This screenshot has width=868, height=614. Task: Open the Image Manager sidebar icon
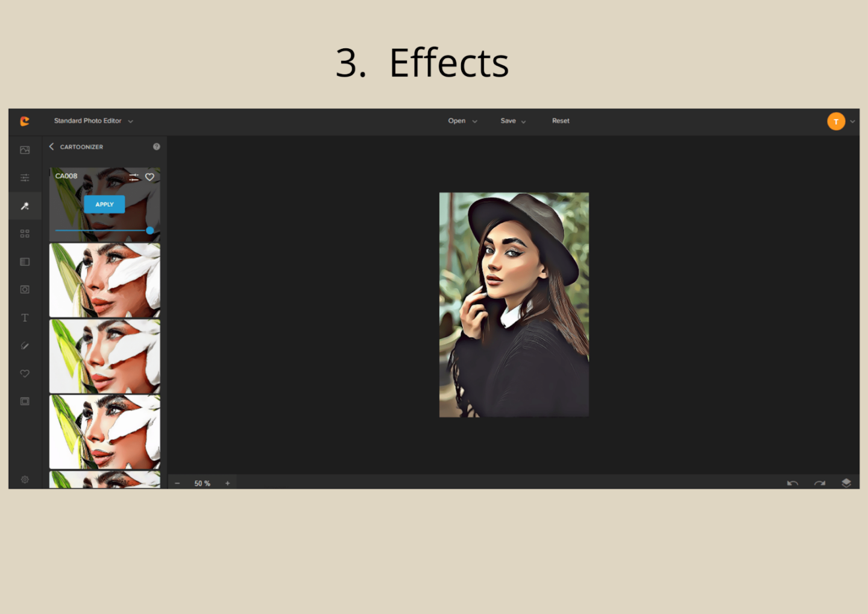pyautogui.click(x=25, y=150)
